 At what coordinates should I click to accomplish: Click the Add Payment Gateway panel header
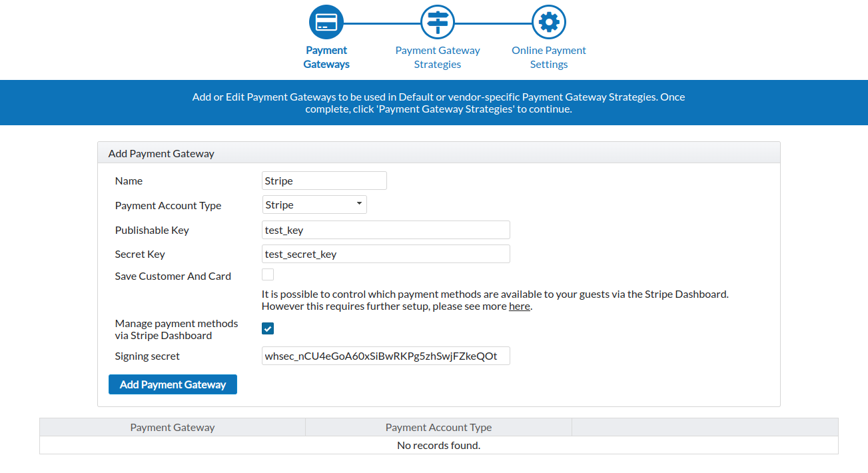tap(438, 153)
